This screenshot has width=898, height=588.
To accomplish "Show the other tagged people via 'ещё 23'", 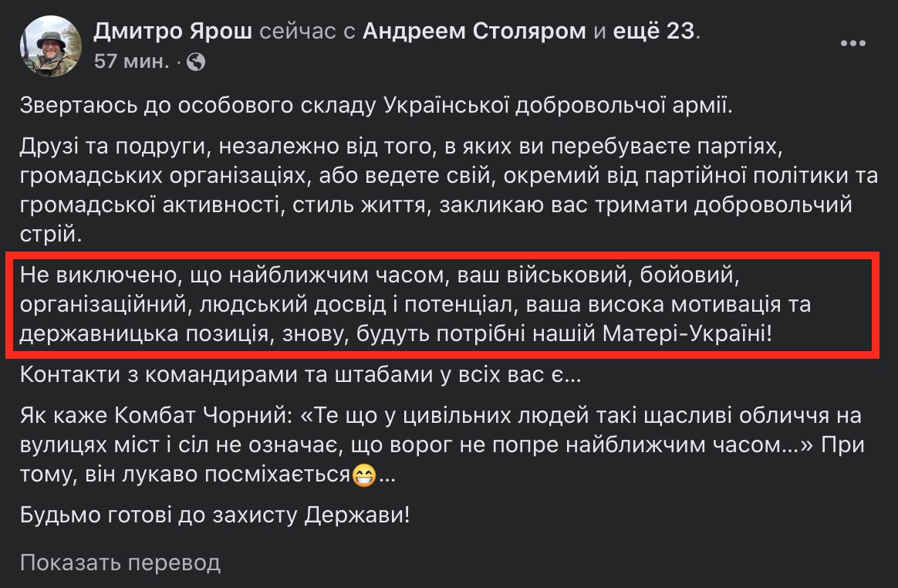I will pyautogui.click(x=656, y=32).
